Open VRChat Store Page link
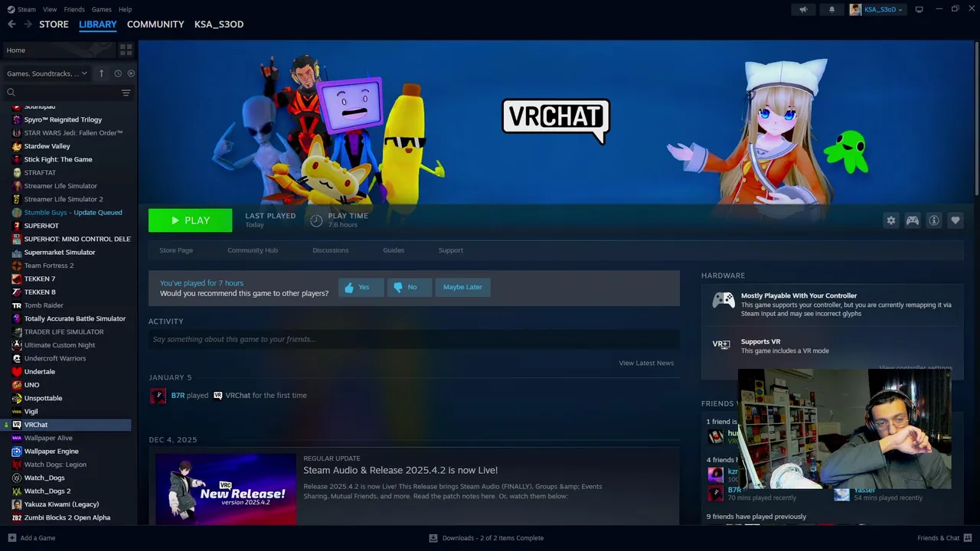This screenshot has height=551, width=980. pyautogui.click(x=176, y=250)
